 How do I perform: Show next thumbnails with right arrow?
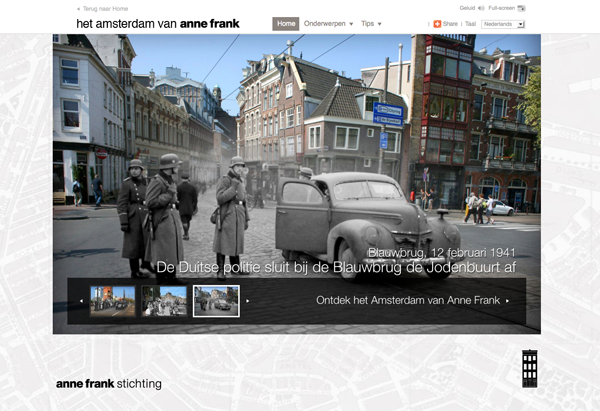248,301
